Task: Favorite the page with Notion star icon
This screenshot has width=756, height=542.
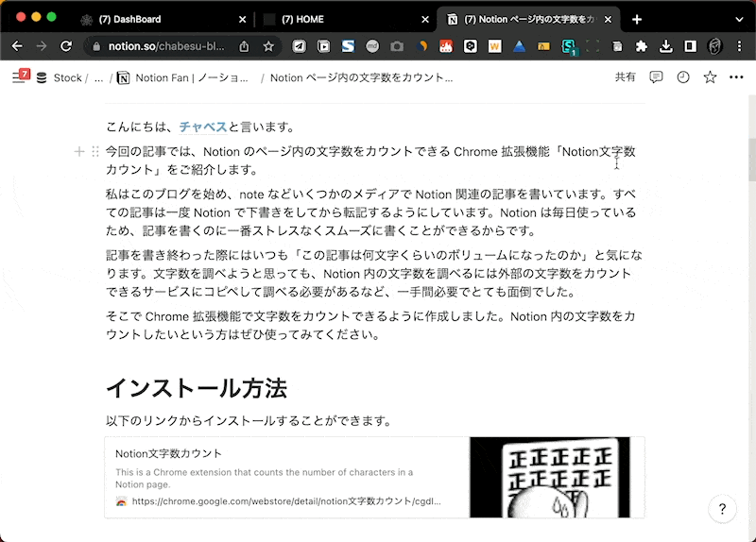Action: pyautogui.click(x=710, y=77)
